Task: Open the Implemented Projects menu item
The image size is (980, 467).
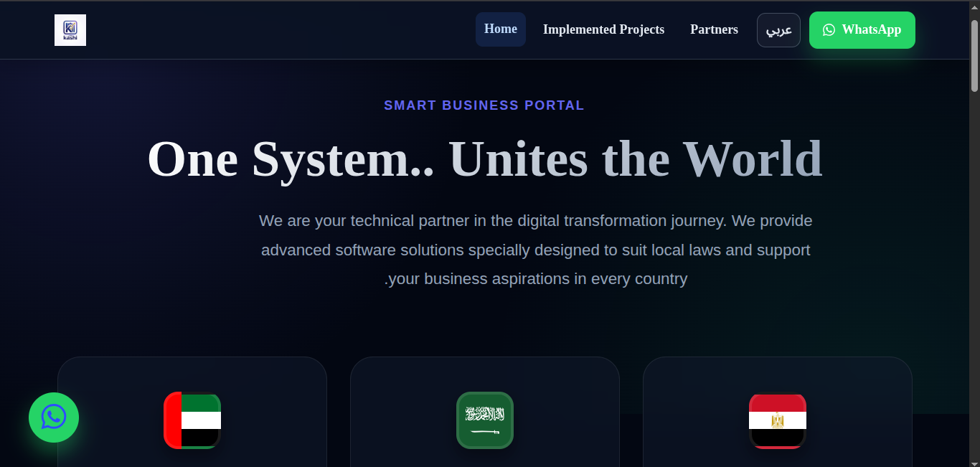Action: [603, 29]
